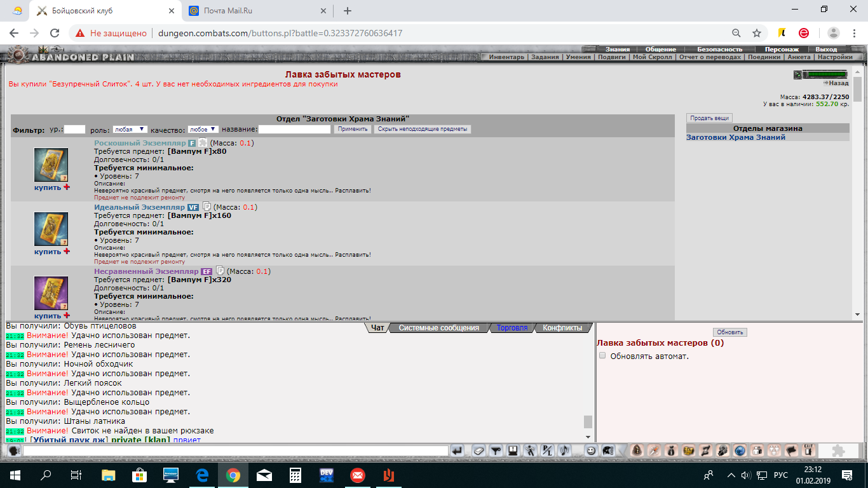868x488 pixels.
Task: Click the gold treasure icon
Action: coord(689,451)
